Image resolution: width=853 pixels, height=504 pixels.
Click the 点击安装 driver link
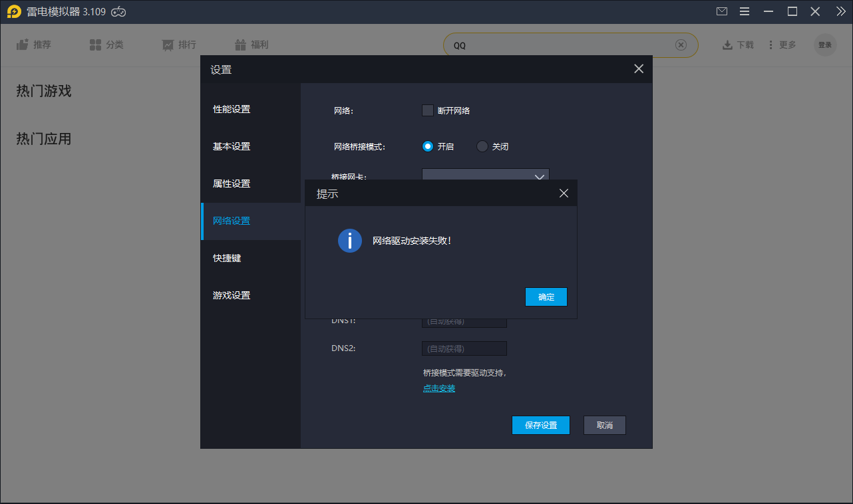(x=439, y=388)
